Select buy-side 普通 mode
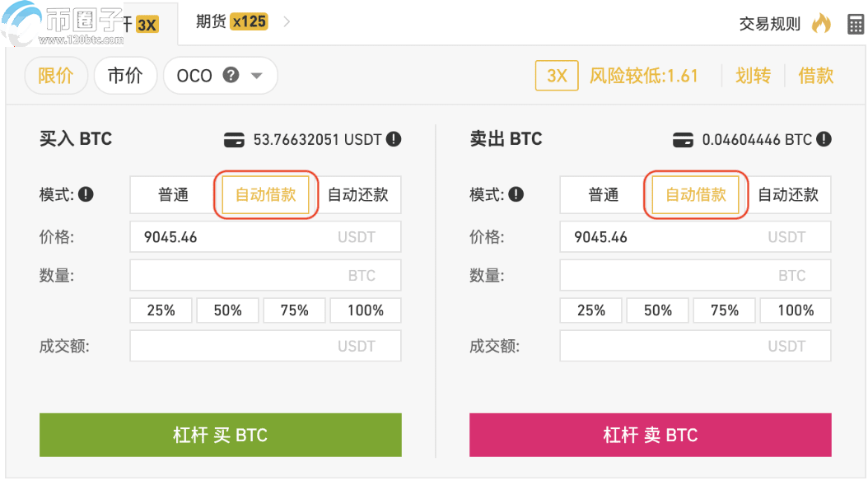Image resolution: width=868 pixels, height=480 pixels. coord(174,195)
